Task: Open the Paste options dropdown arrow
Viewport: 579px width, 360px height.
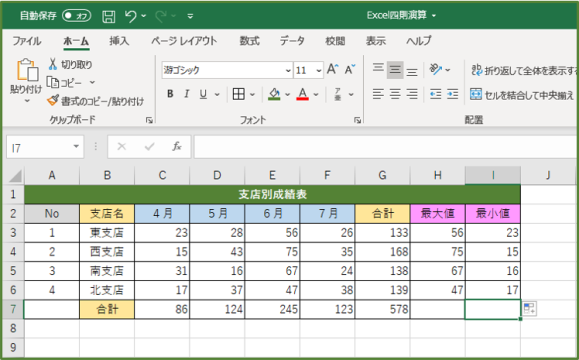Action: tap(27, 101)
